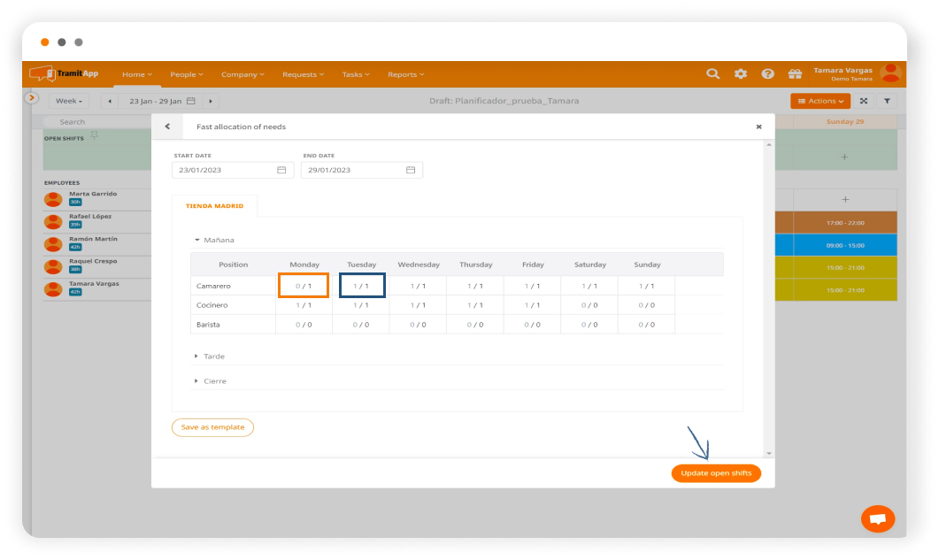
Task: Open the People menu
Action: (187, 74)
